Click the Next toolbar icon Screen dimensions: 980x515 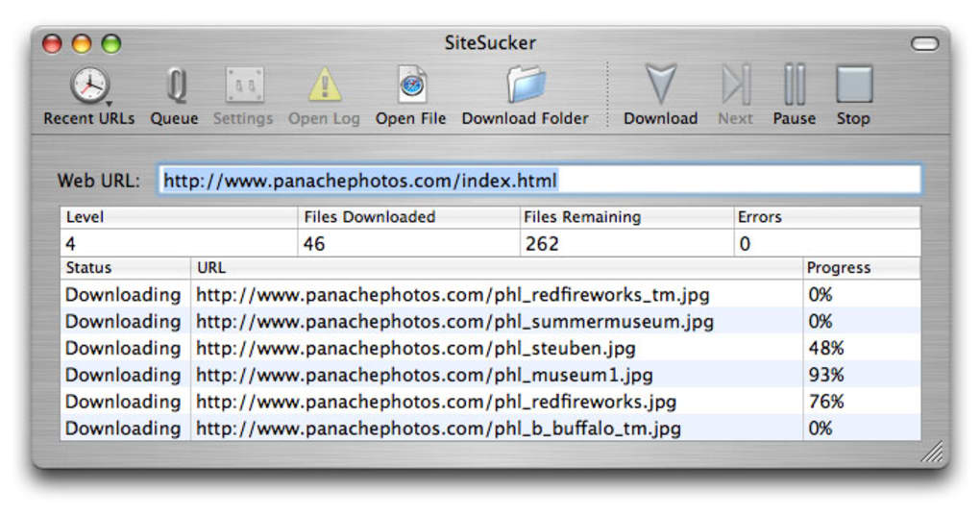tap(735, 85)
